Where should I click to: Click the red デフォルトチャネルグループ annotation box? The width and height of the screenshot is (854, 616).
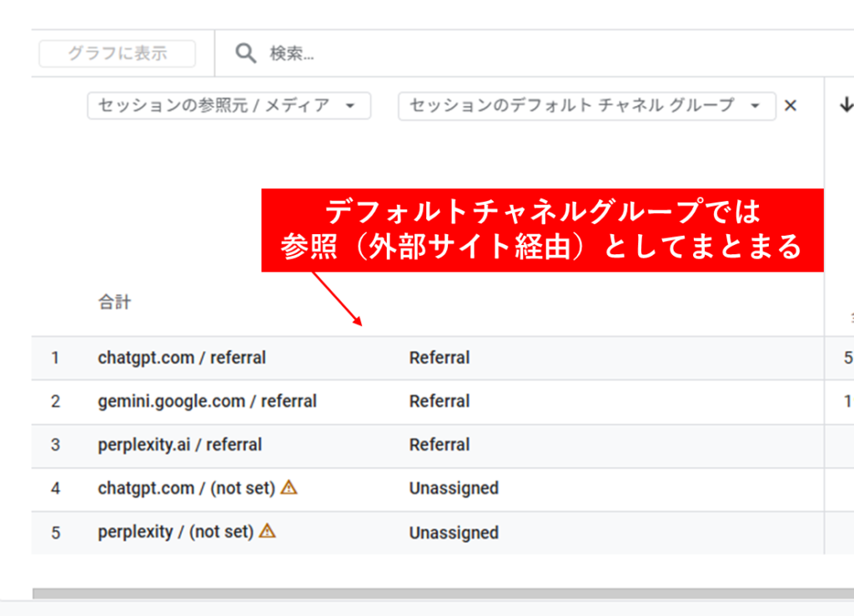click(542, 230)
